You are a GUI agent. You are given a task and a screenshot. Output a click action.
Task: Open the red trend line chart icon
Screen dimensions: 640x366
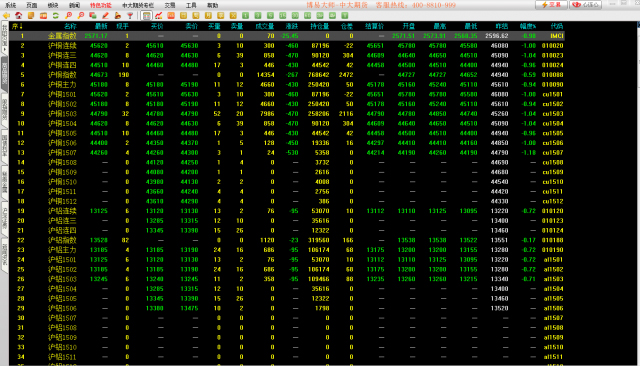pyautogui.click(x=159, y=16)
